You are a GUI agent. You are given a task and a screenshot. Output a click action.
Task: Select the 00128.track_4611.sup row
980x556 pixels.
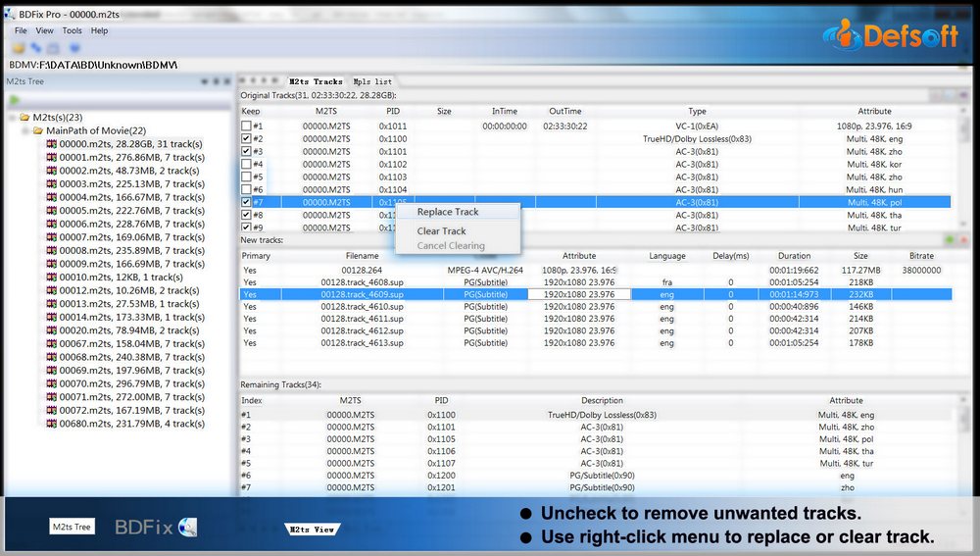coord(596,319)
